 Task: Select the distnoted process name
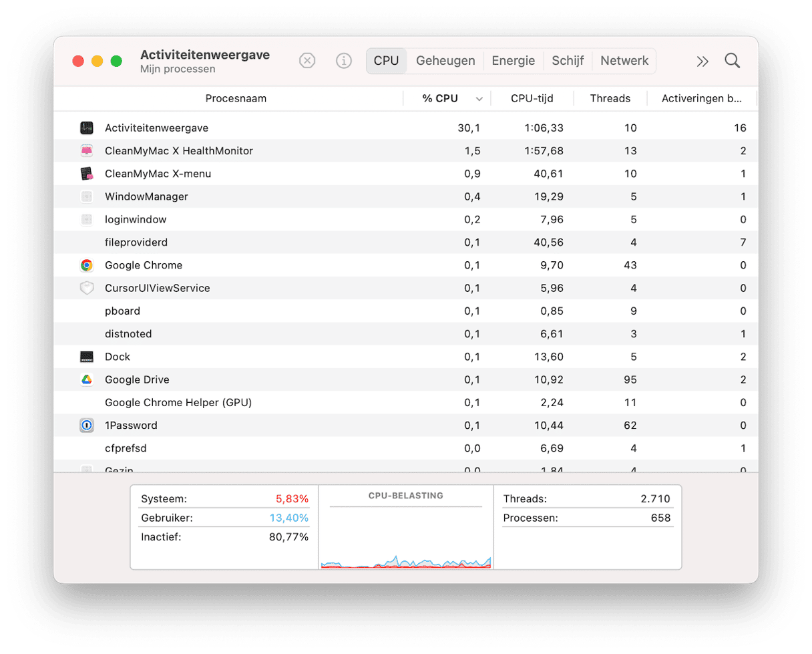pyautogui.click(x=128, y=334)
